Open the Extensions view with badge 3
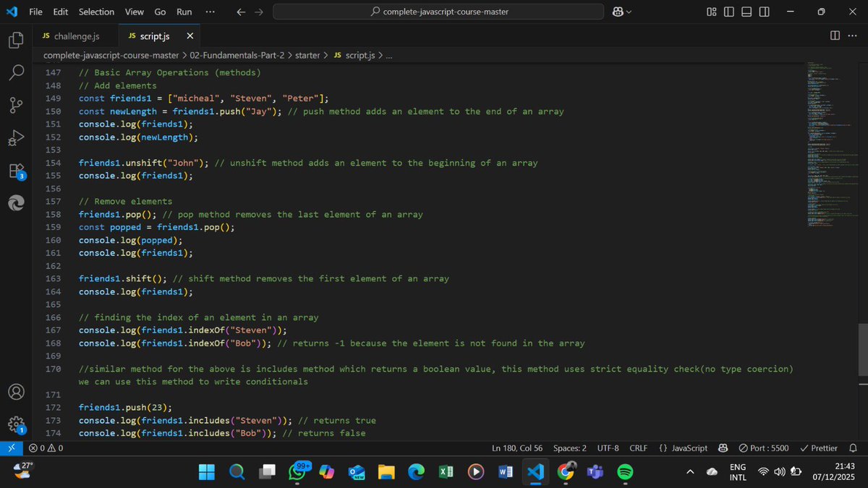 [16, 171]
